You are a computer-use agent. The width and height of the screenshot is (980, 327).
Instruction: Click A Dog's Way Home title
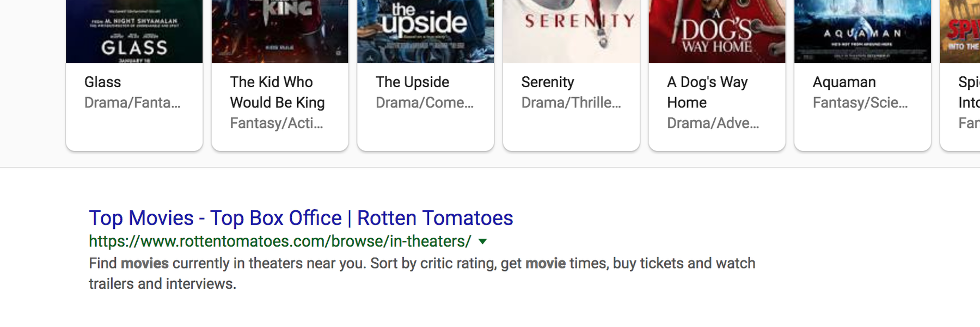point(707,92)
